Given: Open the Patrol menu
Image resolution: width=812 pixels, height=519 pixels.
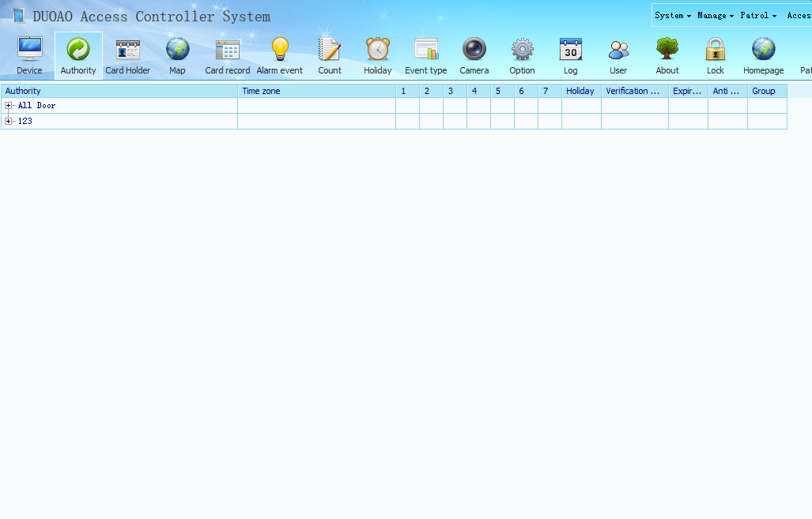Looking at the screenshot, I should click(757, 16).
